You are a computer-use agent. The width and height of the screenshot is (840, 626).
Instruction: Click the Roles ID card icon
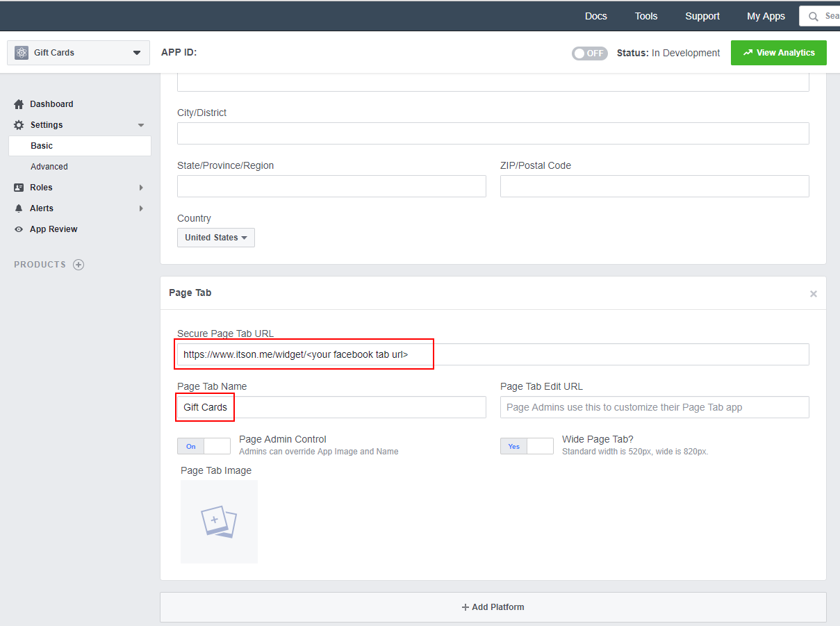19,188
